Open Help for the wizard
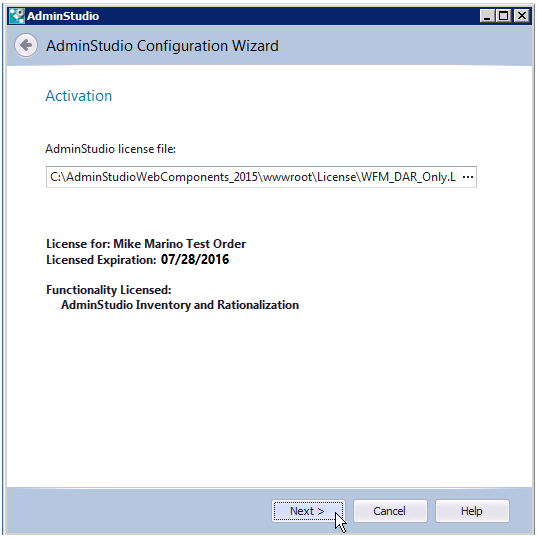Viewport: 537px width, 538px height. (x=472, y=511)
